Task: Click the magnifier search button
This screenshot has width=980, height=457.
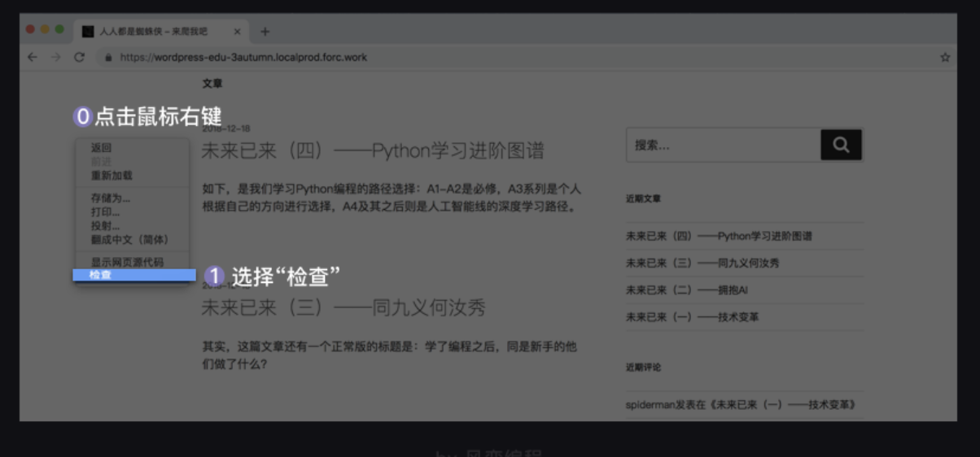Action: point(841,145)
